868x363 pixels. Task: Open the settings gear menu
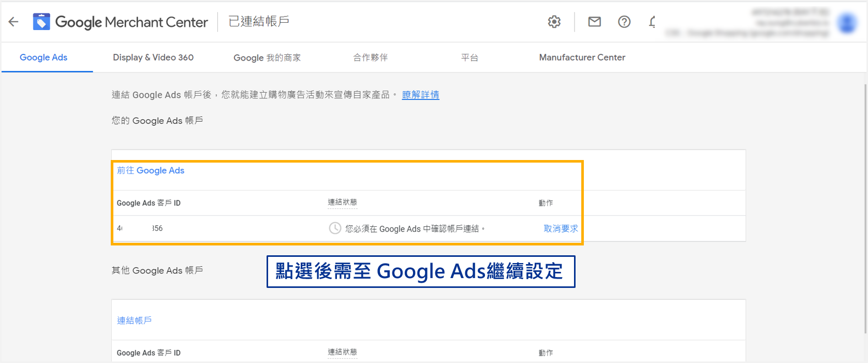pyautogui.click(x=554, y=22)
